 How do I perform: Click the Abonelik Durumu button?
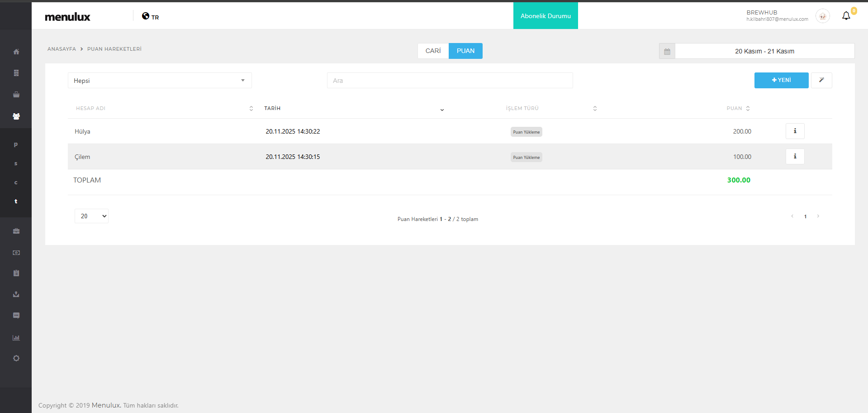click(545, 16)
